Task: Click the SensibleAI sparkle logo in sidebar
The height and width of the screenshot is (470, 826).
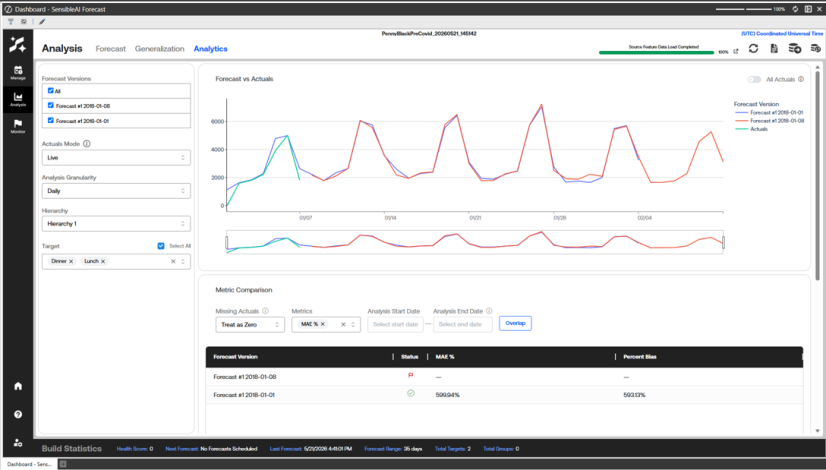Action: 17,45
